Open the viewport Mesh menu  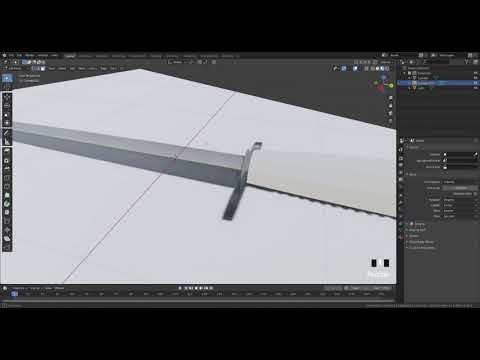82,68
